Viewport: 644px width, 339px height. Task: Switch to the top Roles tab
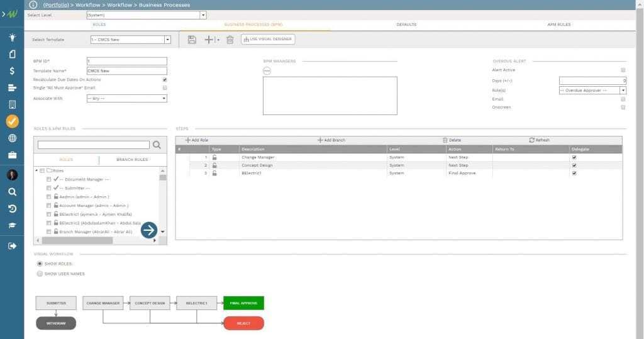[x=99, y=25]
